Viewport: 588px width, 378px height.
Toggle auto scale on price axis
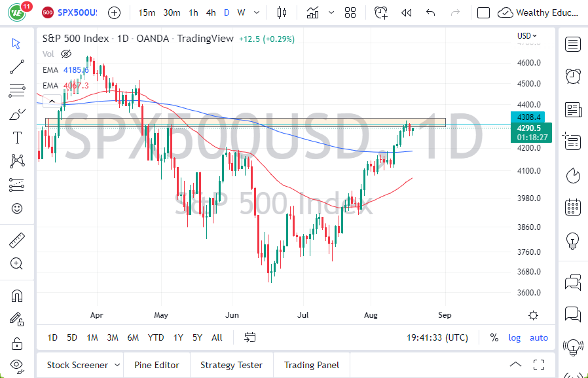click(x=539, y=337)
